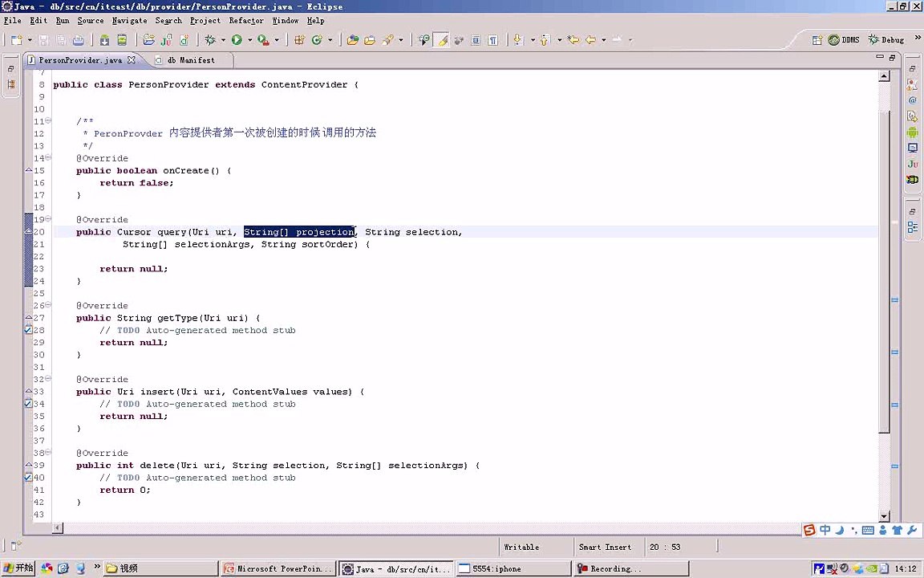Open the Console view icon in right trim
Image resolution: width=924 pixels, height=578 pixels.
click(912, 148)
